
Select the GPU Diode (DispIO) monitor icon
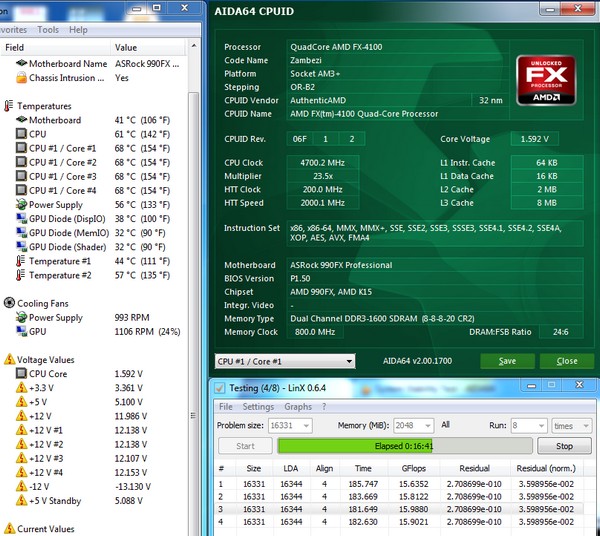(x=21, y=218)
